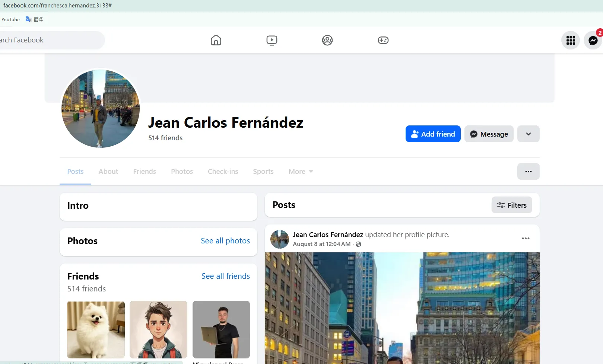Viewport: 603px width, 364px height.
Task: Click See all photos link
Action: tap(225, 241)
